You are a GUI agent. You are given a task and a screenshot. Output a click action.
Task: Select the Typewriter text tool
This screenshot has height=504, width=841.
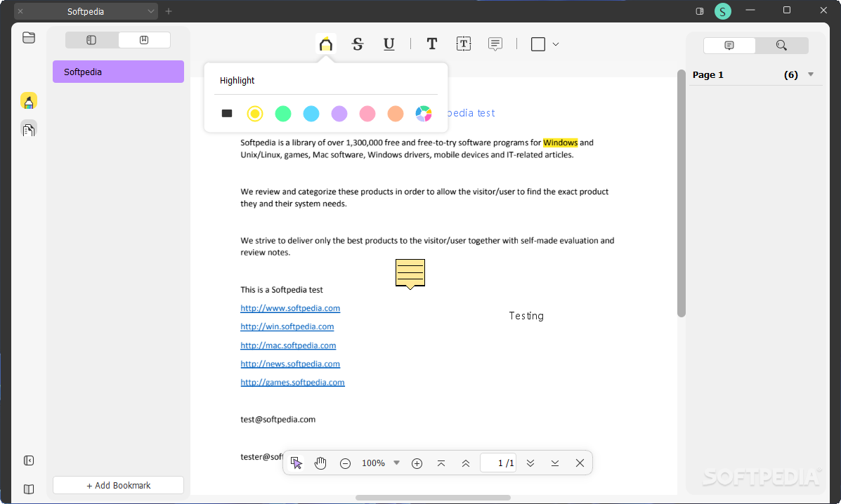pyautogui.click(x=432, y=44)
